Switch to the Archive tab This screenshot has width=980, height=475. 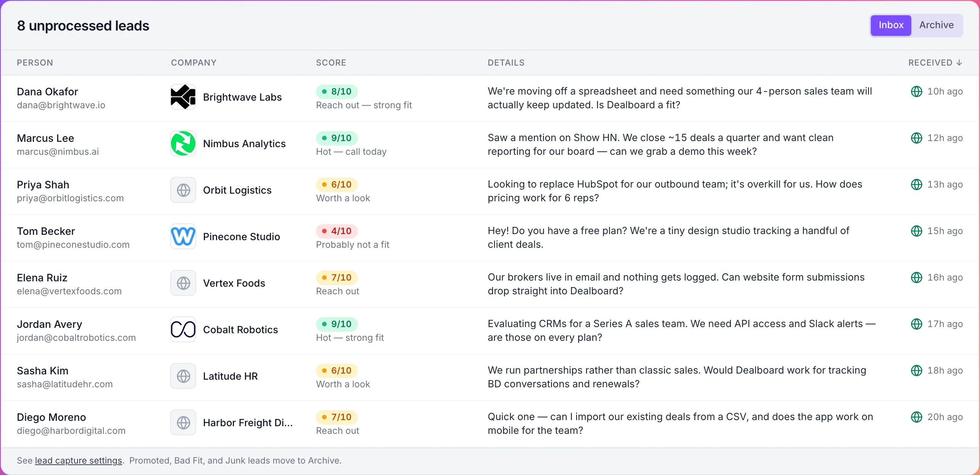936,25
